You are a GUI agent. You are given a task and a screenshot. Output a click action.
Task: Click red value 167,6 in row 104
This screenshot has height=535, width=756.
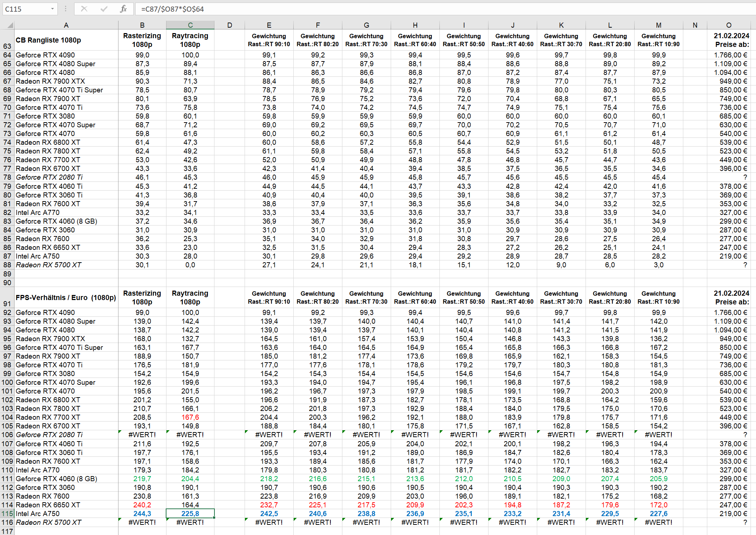190,417
